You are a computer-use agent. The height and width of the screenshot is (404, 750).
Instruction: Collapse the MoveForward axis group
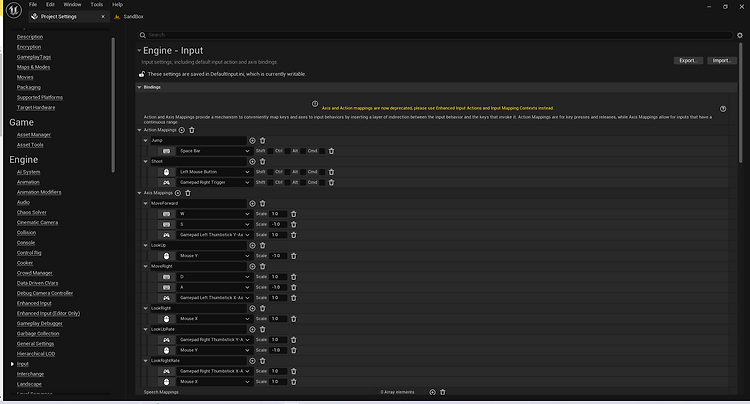[145, 204]
